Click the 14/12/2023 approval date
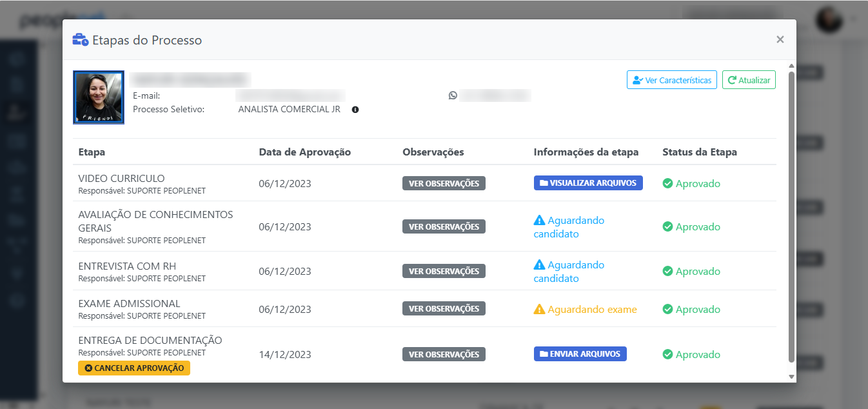The height and width of the screenshot is (409, 868). [285, 354]
